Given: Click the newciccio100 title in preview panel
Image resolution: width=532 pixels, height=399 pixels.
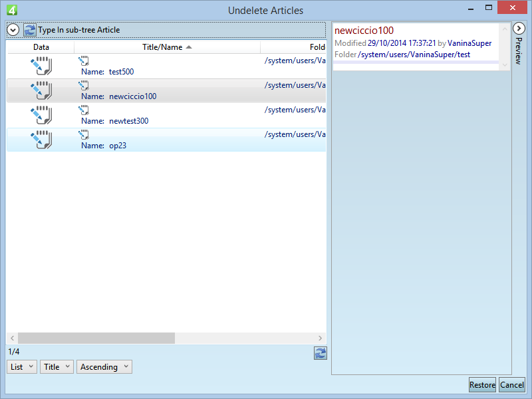Looking at the screenshot, I should coord(364,31).
